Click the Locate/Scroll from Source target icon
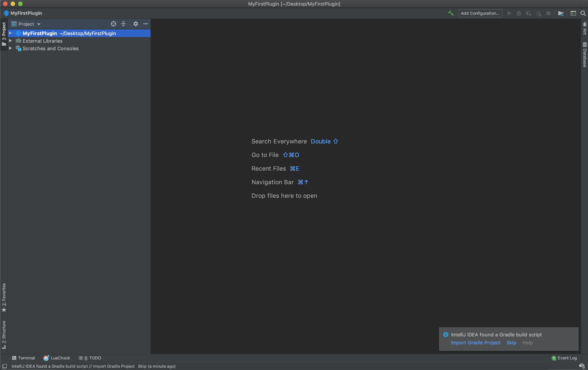The width and height of the screenshot is (588, 370). [113, 24]
